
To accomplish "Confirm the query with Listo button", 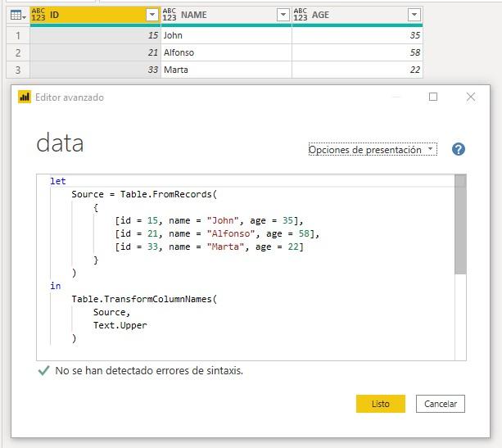I will click(x=381, y=404).
